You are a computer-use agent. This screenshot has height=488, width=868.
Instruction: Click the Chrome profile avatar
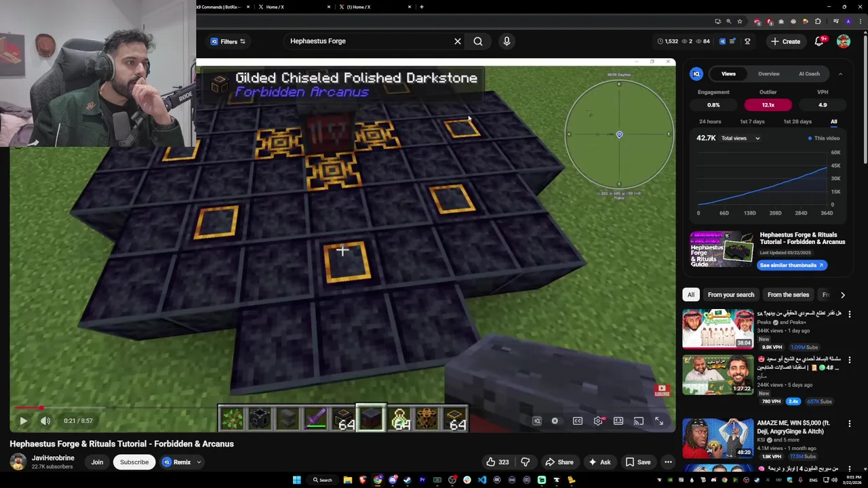848,22
